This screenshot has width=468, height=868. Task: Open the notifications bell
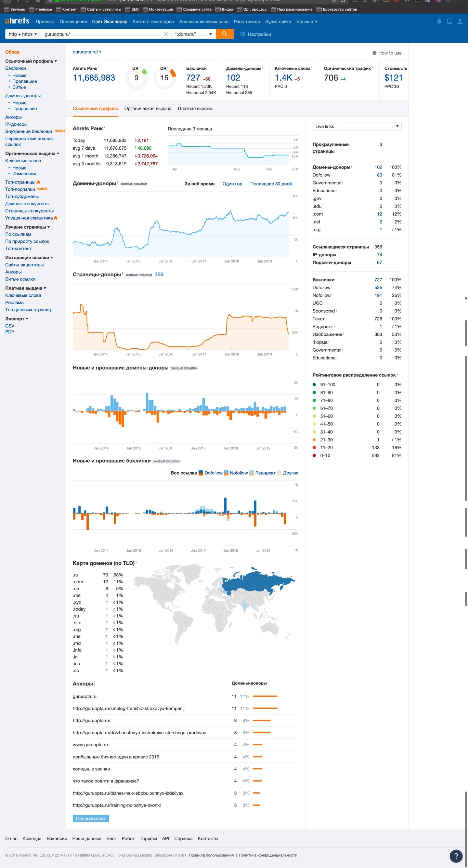click(439, 21)
